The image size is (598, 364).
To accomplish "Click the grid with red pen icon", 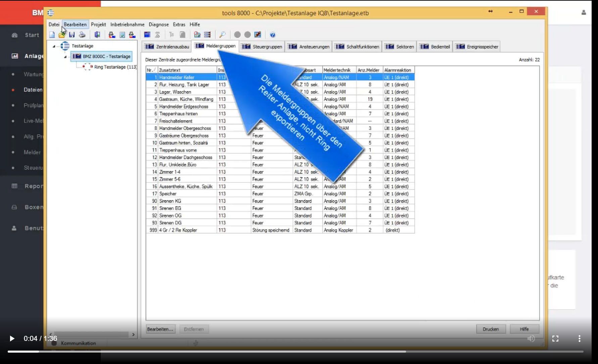I will (257, 35).
